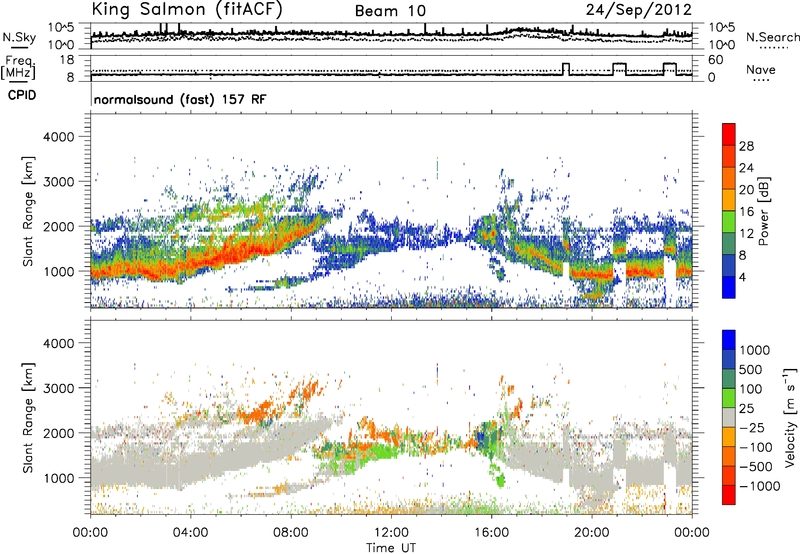Select the "3000" tick in the velocity panel

point(58,388)
